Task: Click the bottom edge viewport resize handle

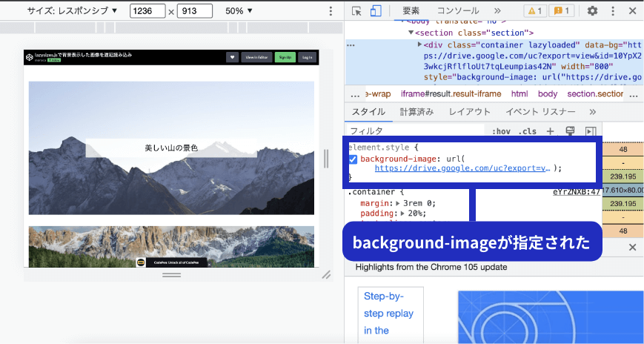Action: (171, 275)
